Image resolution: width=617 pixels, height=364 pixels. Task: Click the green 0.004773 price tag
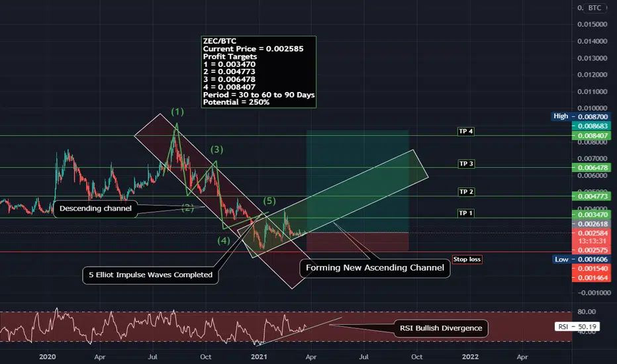tap(591, 196)
